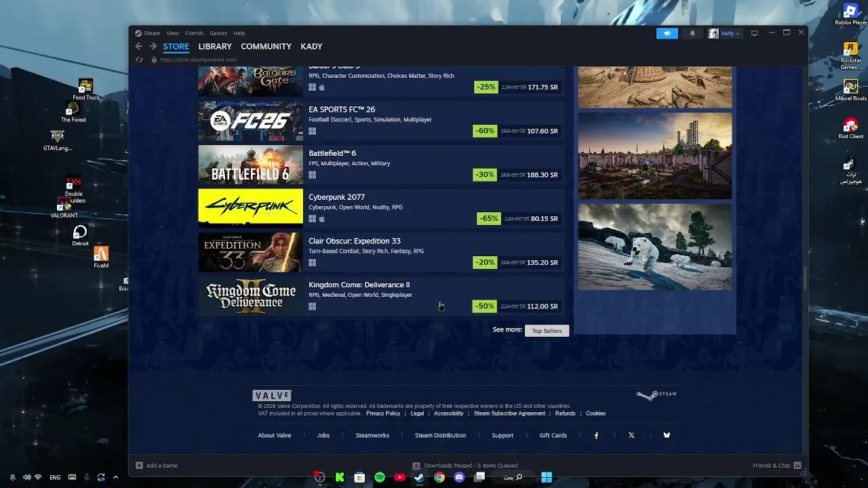Open the Games menu

(218, 33)
